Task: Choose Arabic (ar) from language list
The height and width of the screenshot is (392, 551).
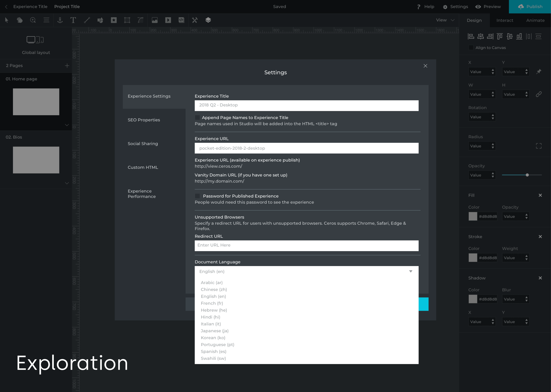Action: pyautogui.click(x=212, y=282)
